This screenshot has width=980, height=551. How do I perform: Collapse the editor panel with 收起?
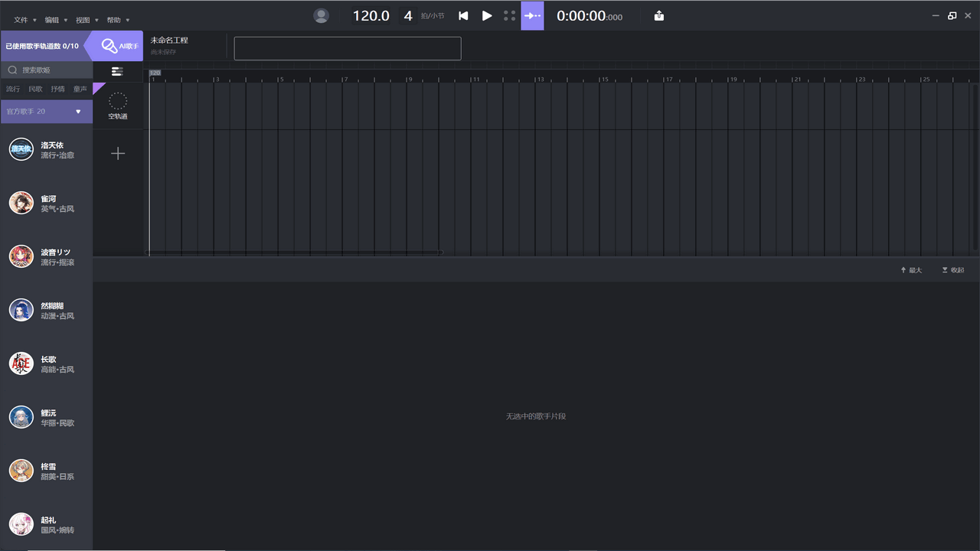(x=952, y=270)
